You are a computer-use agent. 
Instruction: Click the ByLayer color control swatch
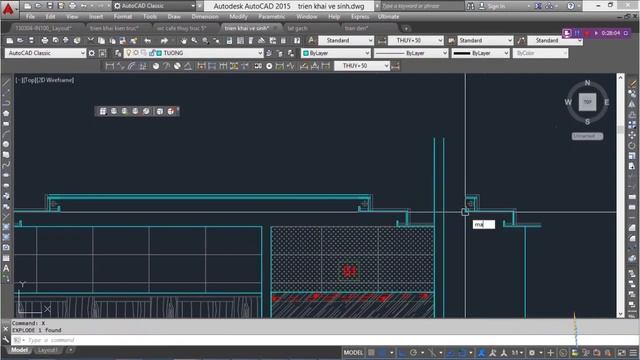pyautogui.click(x=306, y=53)
